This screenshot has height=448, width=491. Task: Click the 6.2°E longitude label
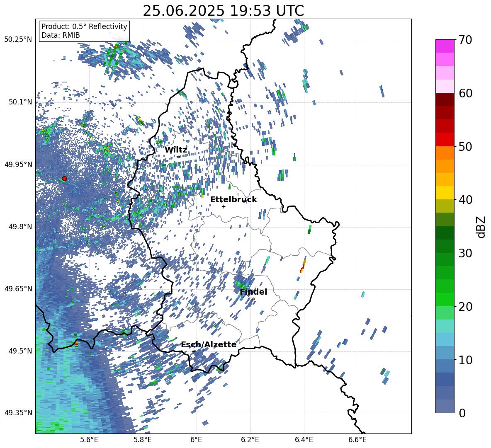250,440
